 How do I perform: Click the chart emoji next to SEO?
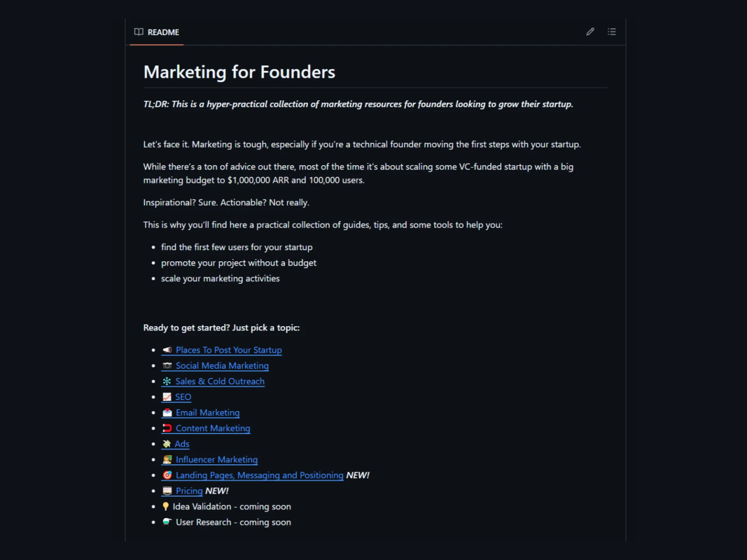pos(167,397)
